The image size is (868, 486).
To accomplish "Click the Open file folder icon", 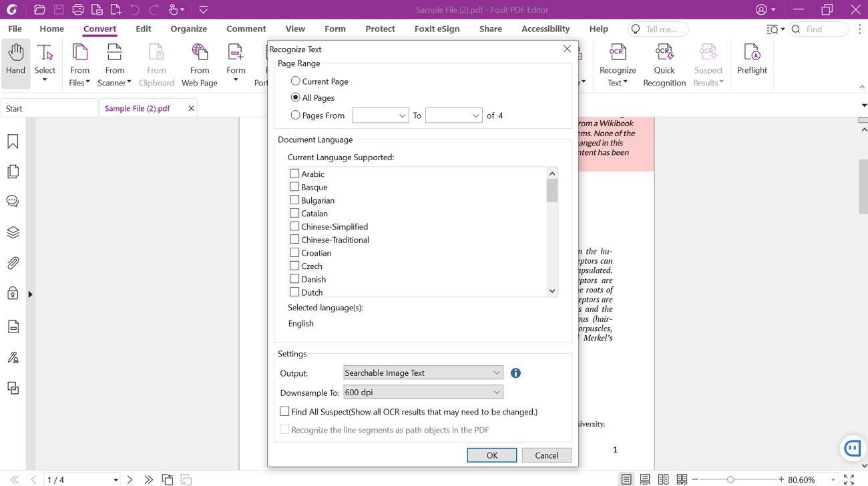I will pyautogui.click(x=39, y=10).
